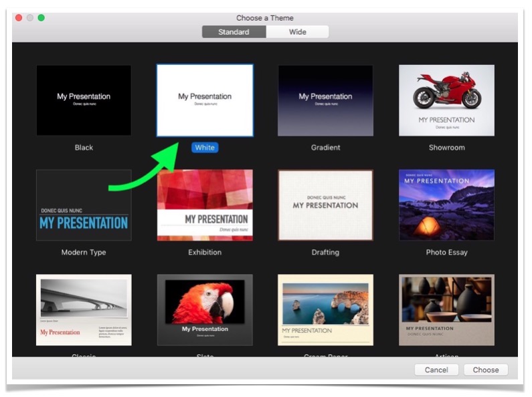
Task: Choose the White theme thumbnail
Action: [x=205, y=100]
